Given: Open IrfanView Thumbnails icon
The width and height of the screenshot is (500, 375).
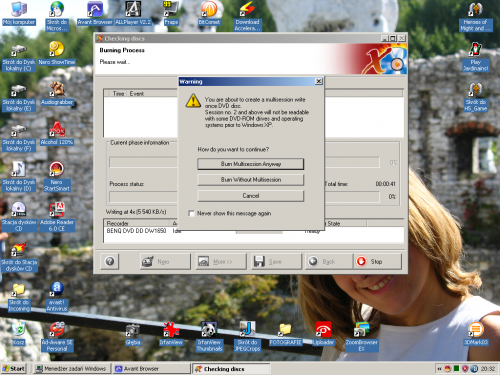Looking at the screenshot, I should point(209,337).
